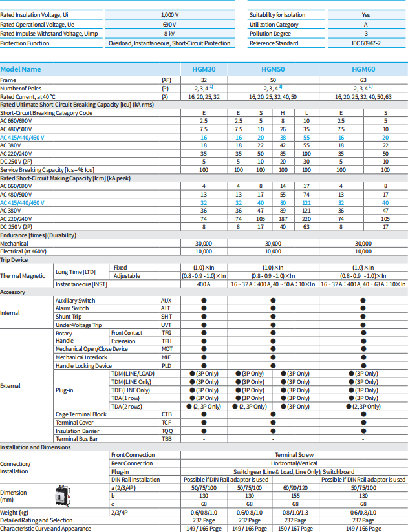Image resolution: width=408 pixels, height=532 pixels.
Task: Click the Accessory section heading
Action: click(13, 292)
